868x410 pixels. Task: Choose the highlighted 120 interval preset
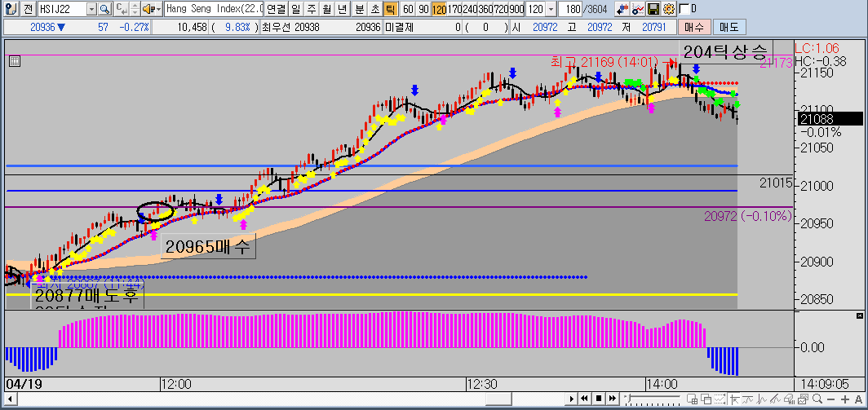pos(440,9)
